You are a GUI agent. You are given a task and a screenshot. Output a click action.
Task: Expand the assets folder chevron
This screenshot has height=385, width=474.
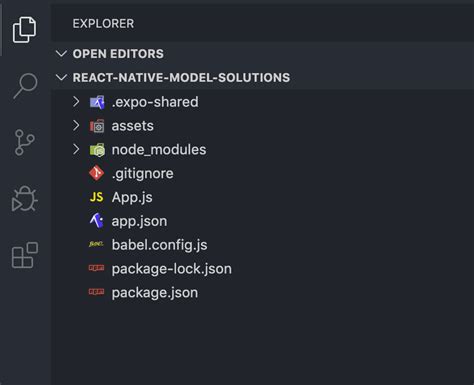[x=76, y=126]
